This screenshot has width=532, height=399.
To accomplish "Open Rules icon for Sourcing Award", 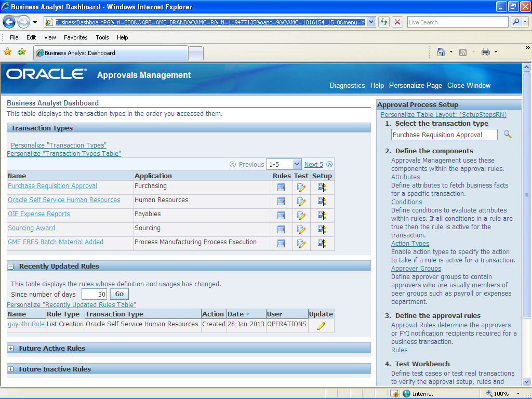I will click(281, 229).
